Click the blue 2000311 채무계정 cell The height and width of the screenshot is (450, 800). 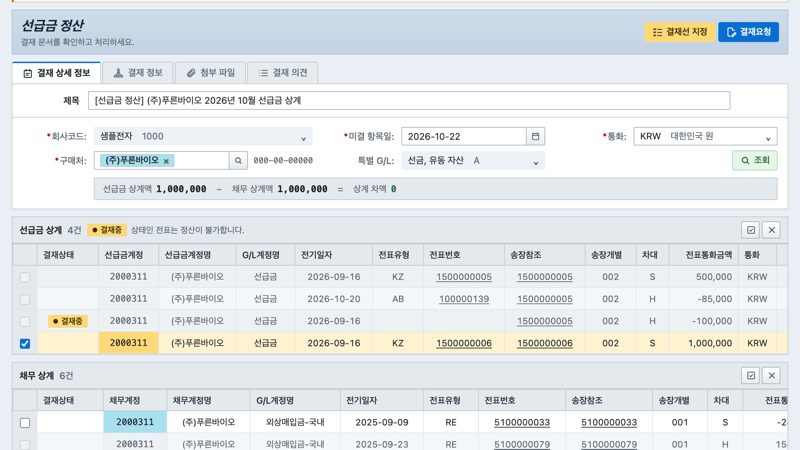[135, 422]
